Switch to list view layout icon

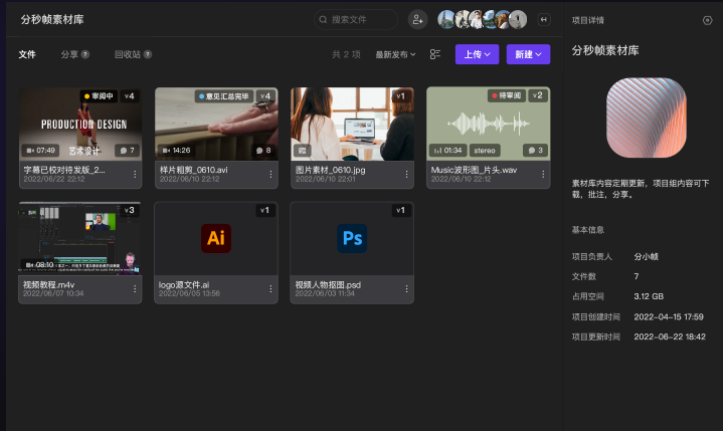click(x=435, y=55)
